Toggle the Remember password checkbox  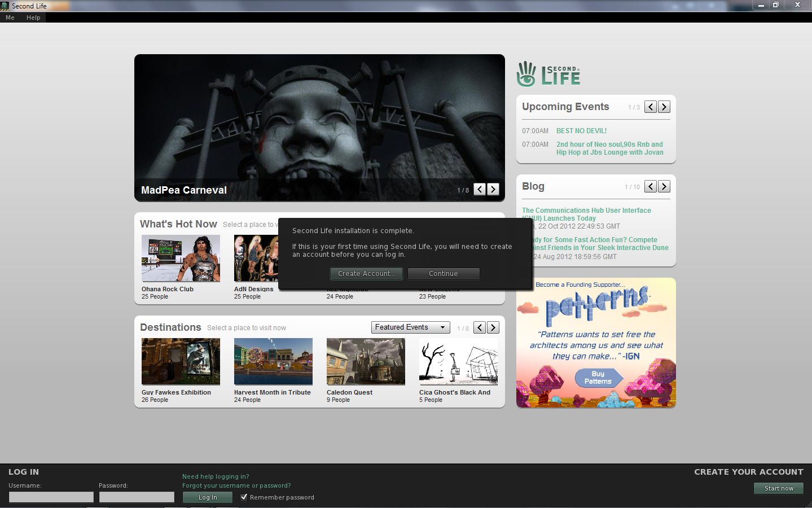tap(244, 497)
